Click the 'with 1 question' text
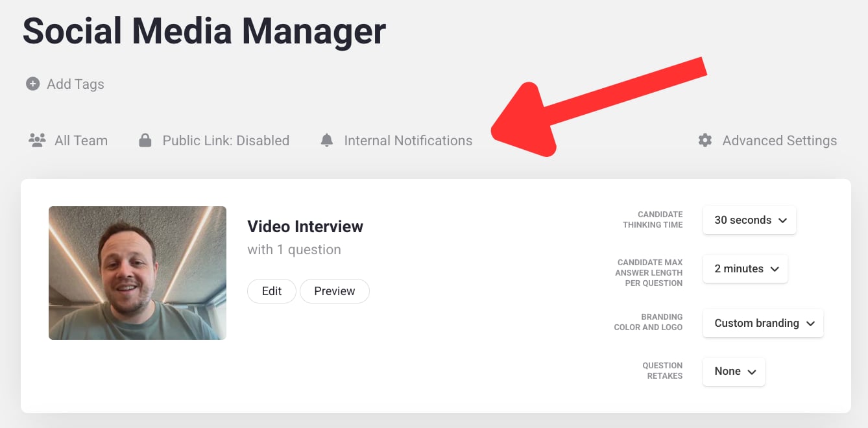The image size is (868, 428). pos(294,250)
